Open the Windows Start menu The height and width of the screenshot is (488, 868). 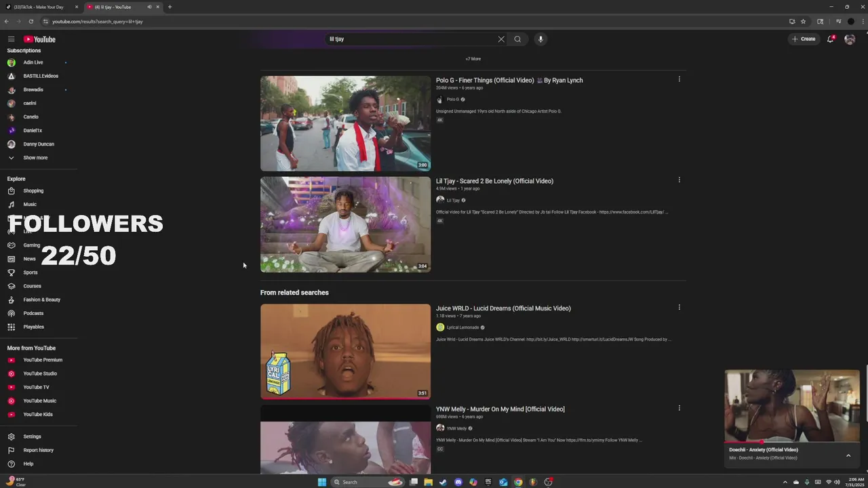point(322,482)
